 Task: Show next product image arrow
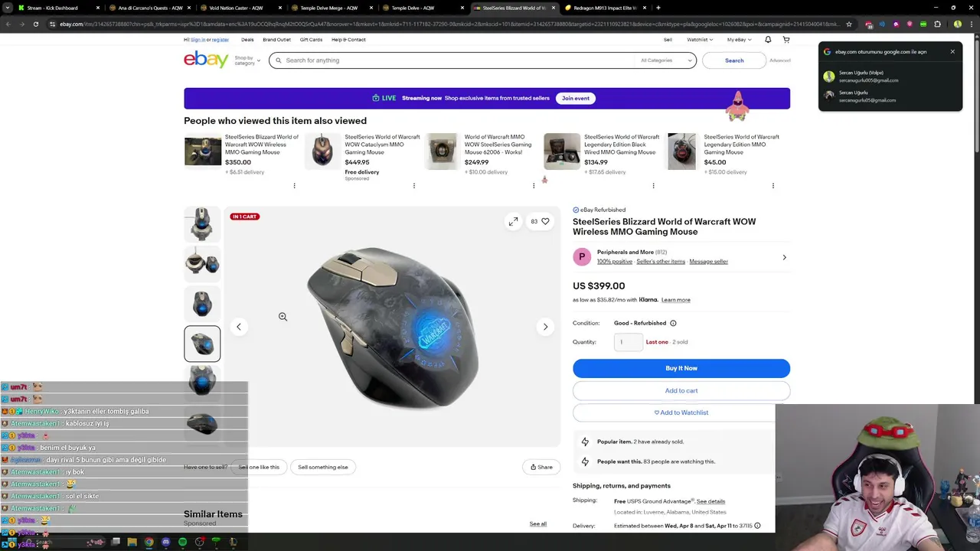pyautogui.click(x=545, y=327)
